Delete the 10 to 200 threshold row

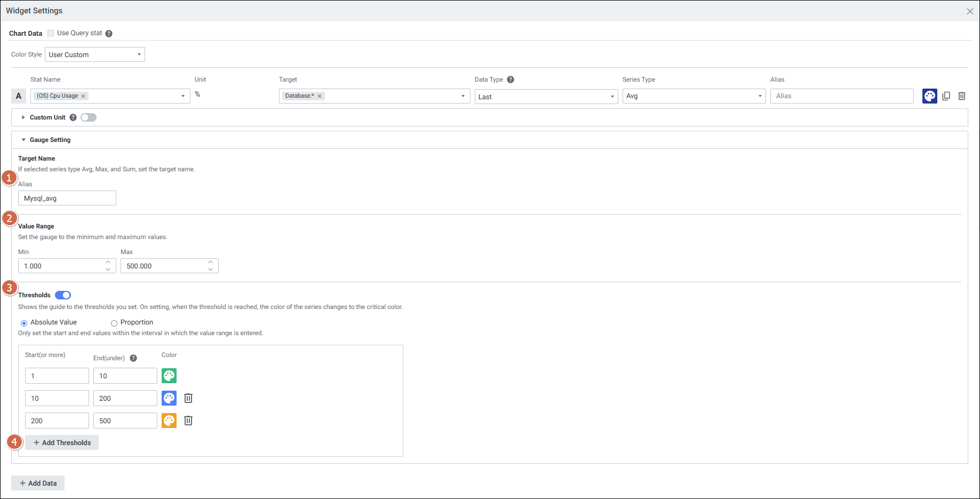pyautogui.click(x=188, y=398)
